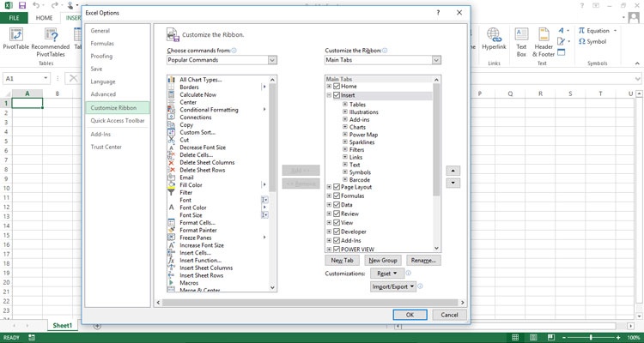644x343 pixels.
Task: Click the PivotTable ribbon icon
Action: point(16,34)
